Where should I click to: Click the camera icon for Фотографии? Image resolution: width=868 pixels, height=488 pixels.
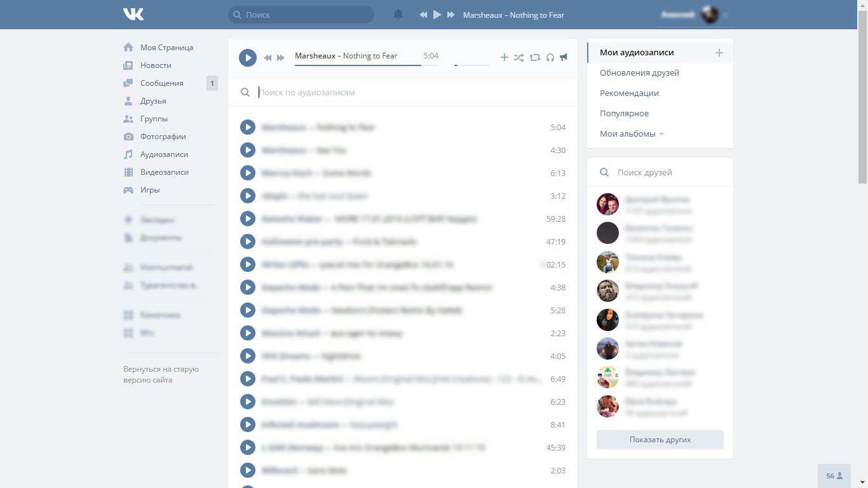[128, 137]
